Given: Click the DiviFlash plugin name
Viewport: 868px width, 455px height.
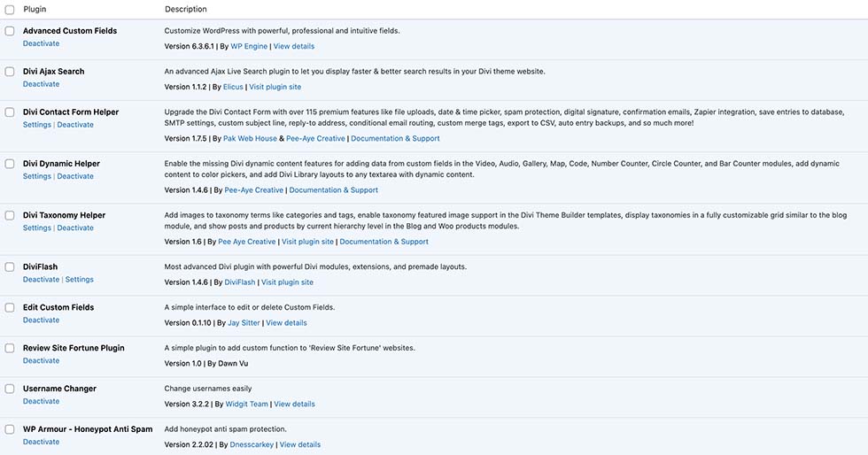Looking at the screenshot, I should click(41, 266).
